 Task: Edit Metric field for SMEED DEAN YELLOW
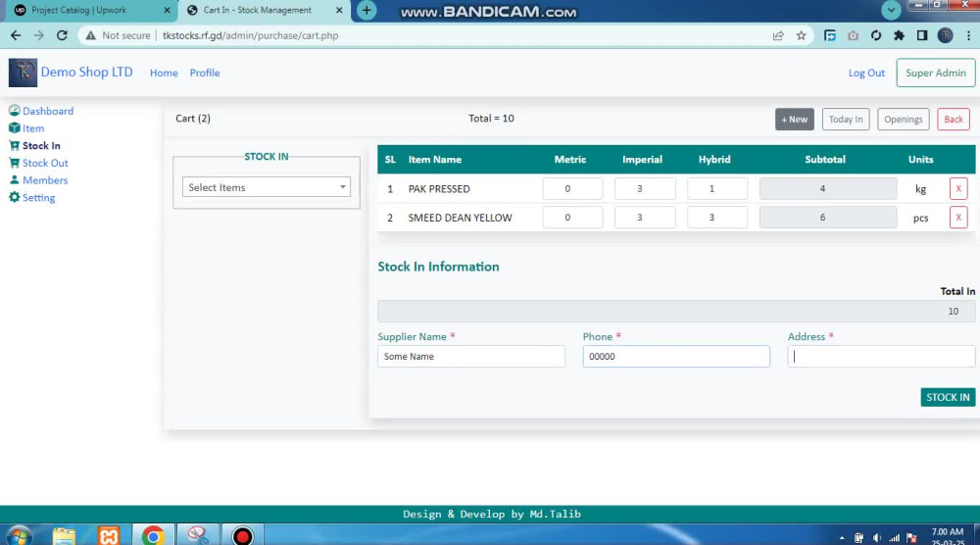click(572, 218)
